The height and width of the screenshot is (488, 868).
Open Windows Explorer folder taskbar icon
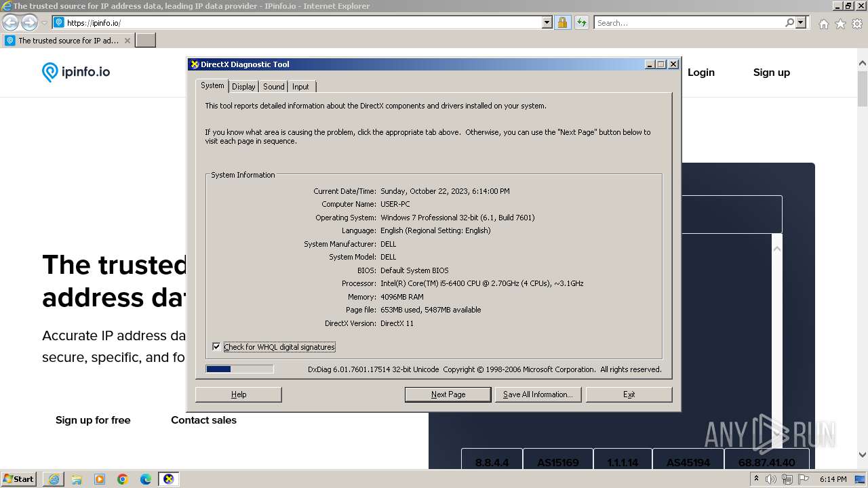[x=77, y=479]
